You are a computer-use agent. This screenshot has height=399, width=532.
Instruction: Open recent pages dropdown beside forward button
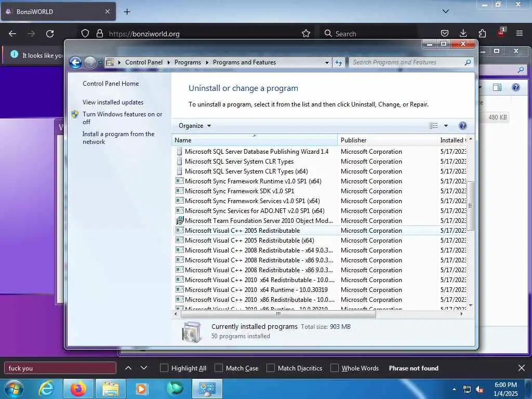click(100, 62)
